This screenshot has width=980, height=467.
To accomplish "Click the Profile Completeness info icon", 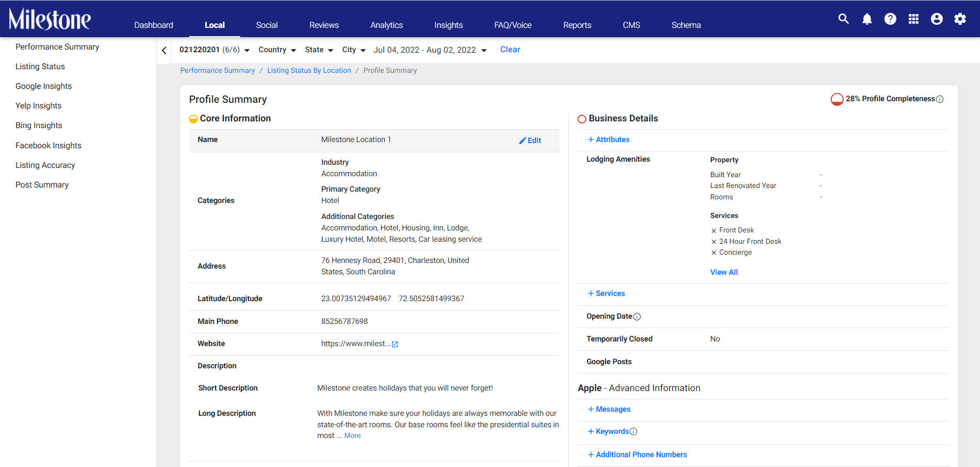I will click(940, 99).
